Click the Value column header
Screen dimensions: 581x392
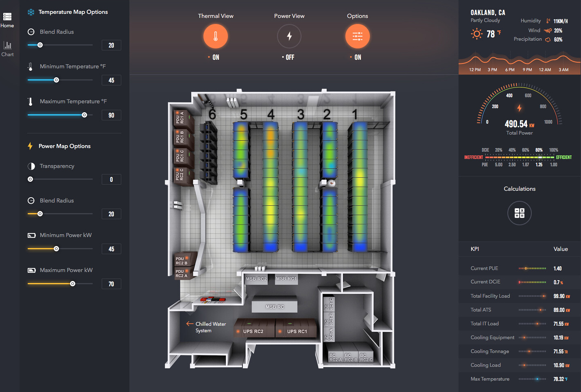560,249
